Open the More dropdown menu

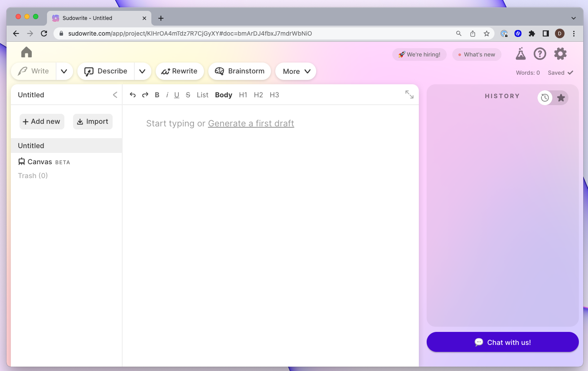(x=296, y=71)
